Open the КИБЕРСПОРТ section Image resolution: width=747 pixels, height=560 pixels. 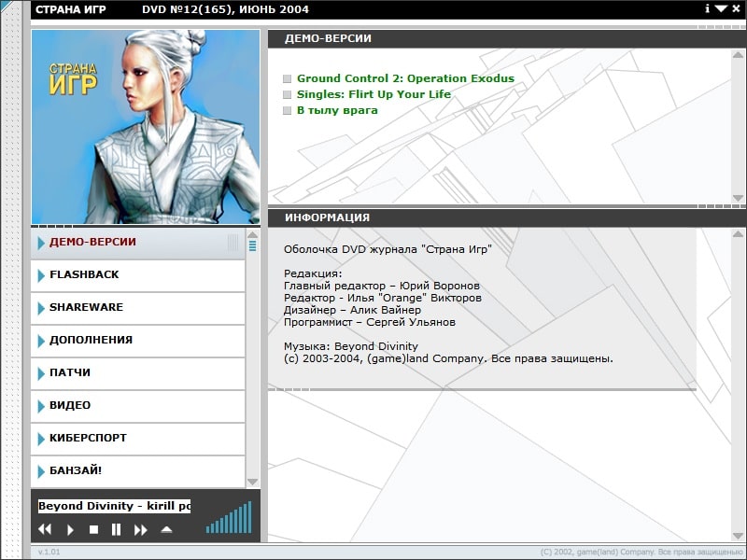[137, 438]
